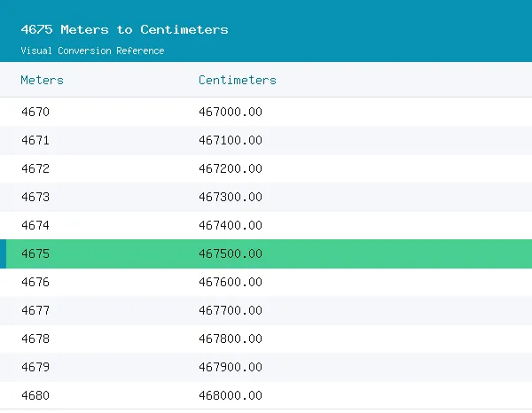Select the 467200.00 centimeters value
The width and height of the screenshot is (532, 413).
[231, 168]
